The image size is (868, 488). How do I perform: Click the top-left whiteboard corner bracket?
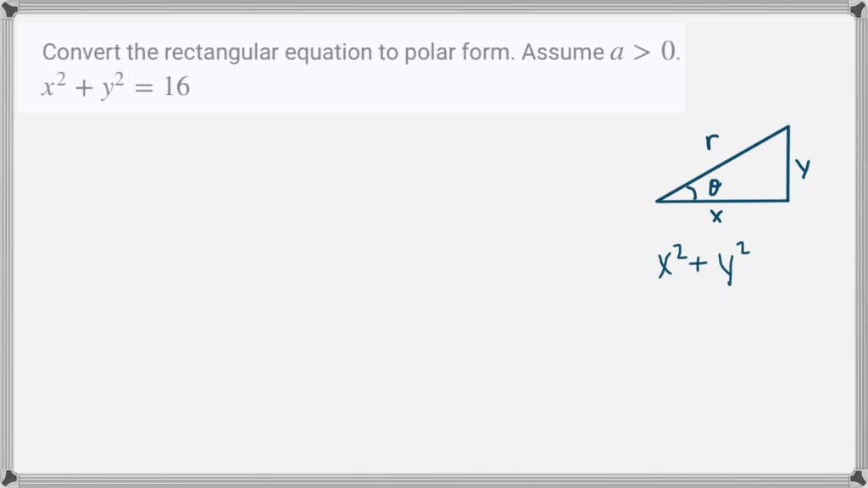8,8
